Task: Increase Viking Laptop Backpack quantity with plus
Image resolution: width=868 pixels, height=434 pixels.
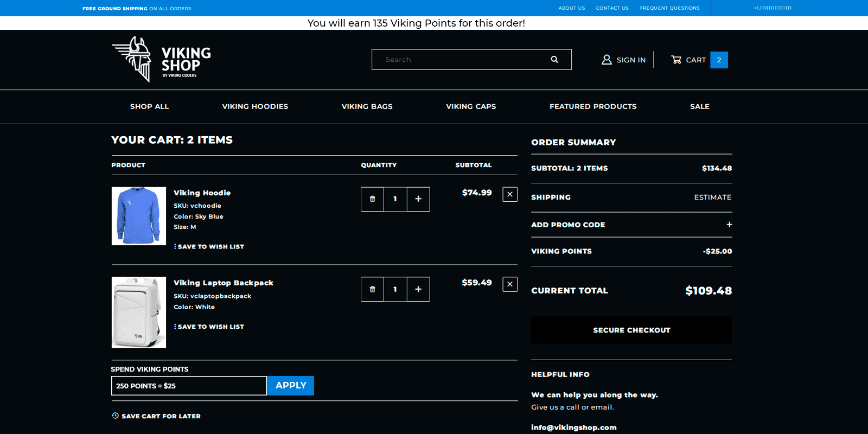Action: [x=418, y=289]
